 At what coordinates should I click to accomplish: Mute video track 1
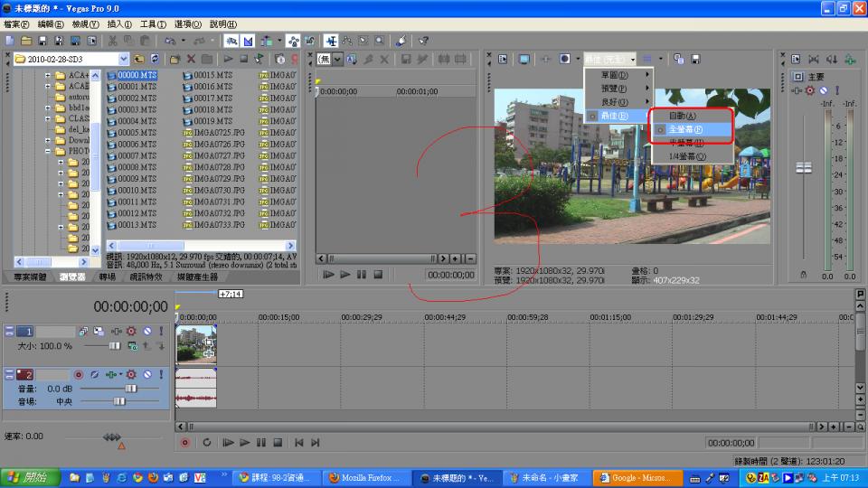click(x=146, y=332)
